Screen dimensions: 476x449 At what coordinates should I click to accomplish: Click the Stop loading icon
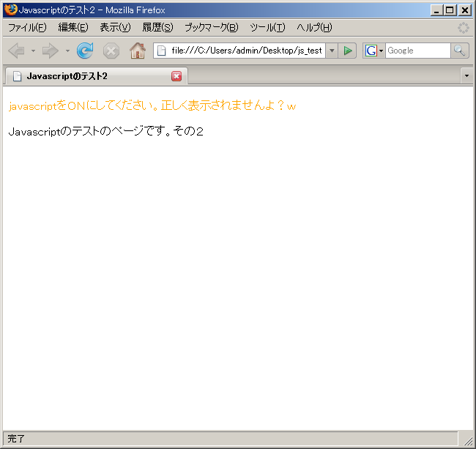pos(111,51)
